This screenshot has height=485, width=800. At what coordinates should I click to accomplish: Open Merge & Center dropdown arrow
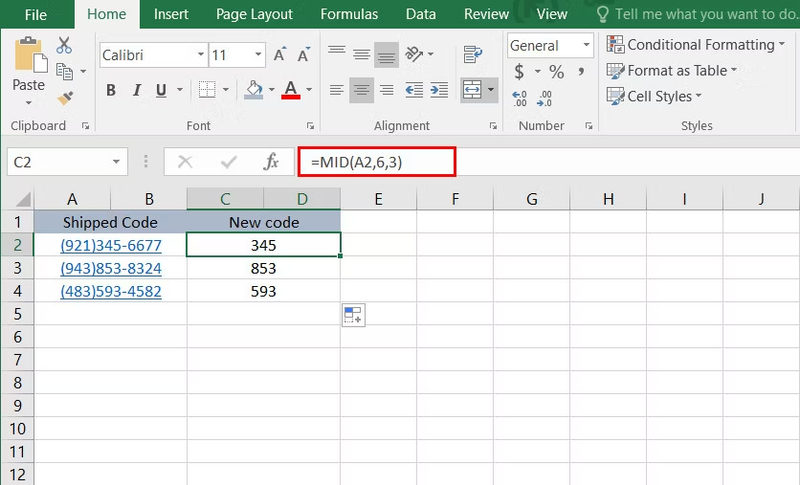point(491,90)
